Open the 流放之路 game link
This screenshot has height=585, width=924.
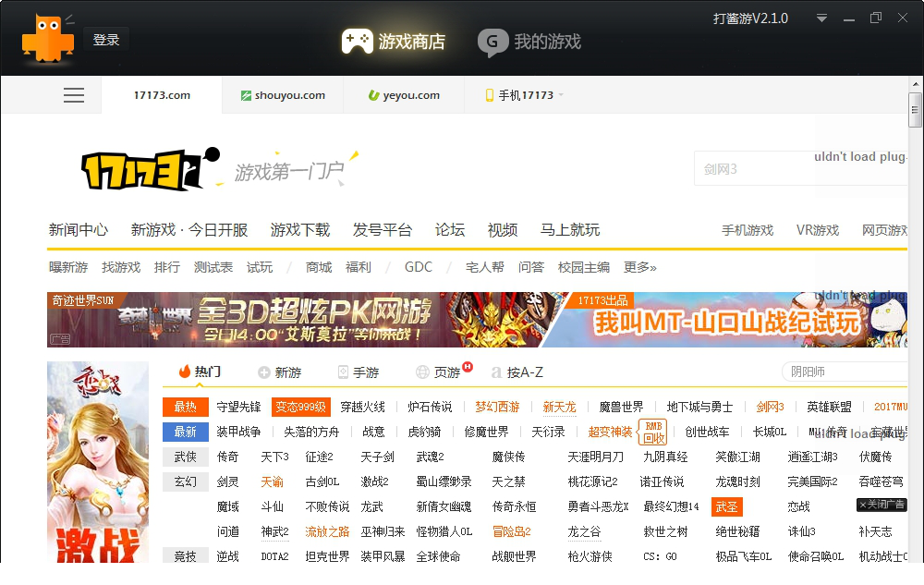click(327, 531)
